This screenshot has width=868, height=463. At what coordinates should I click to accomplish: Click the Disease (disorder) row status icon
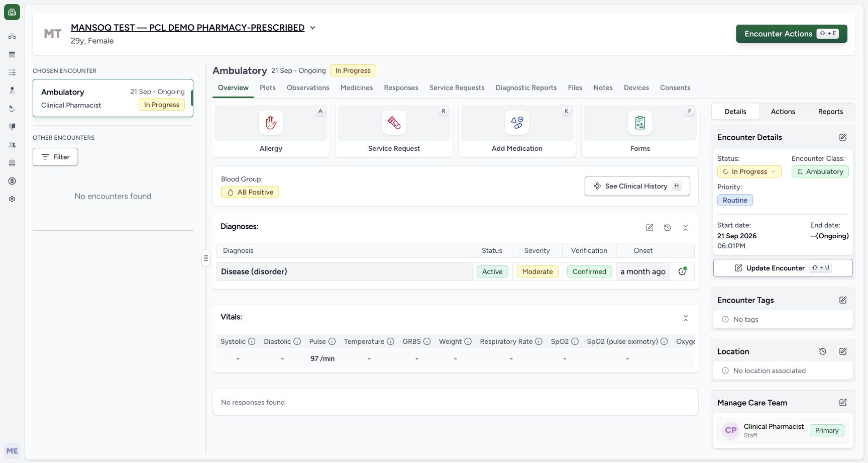pos(682,271)
